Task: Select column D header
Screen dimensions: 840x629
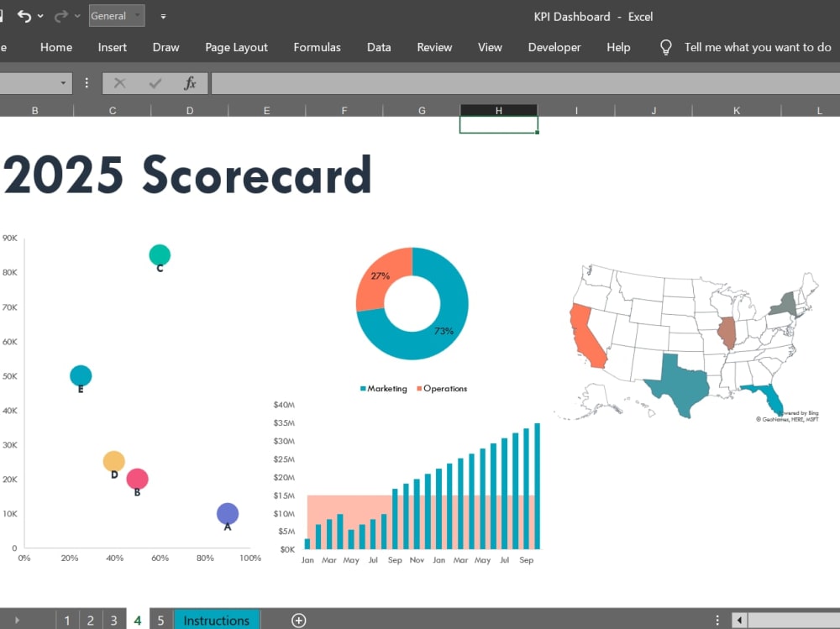Action: pyautogui.click(x=190, y=110)
